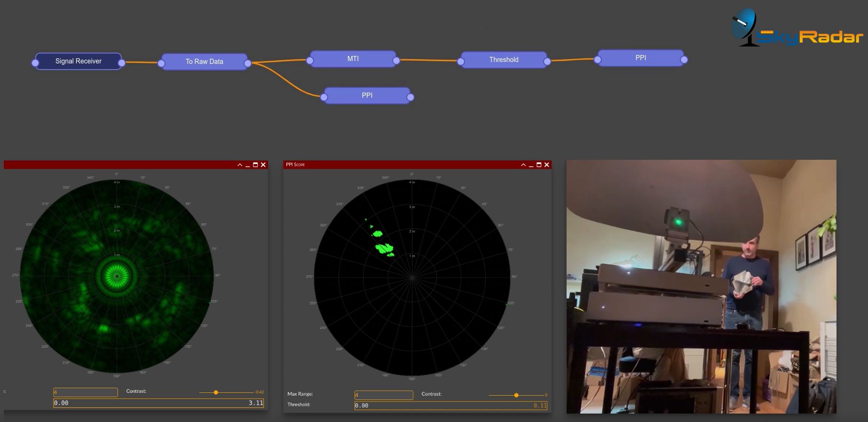Select the Threshold node
Viewport: 868px width, 422px height.
(x=504, y=60)
